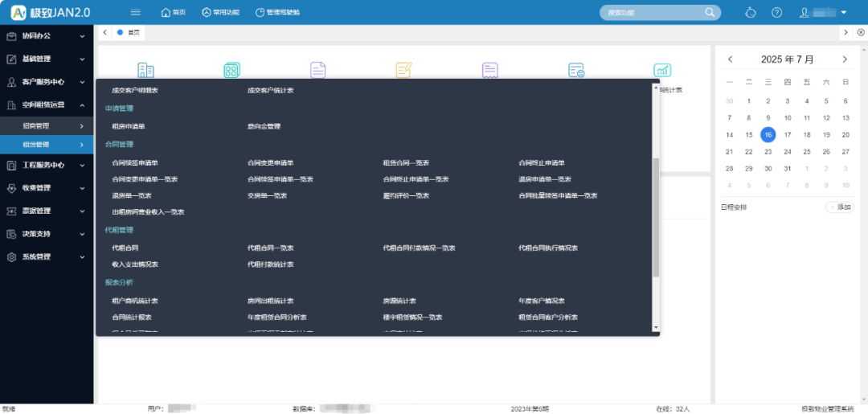Screen dimensions: 868x414
Task: Open 租赁合同一览表 link
Action: [406, 163]
